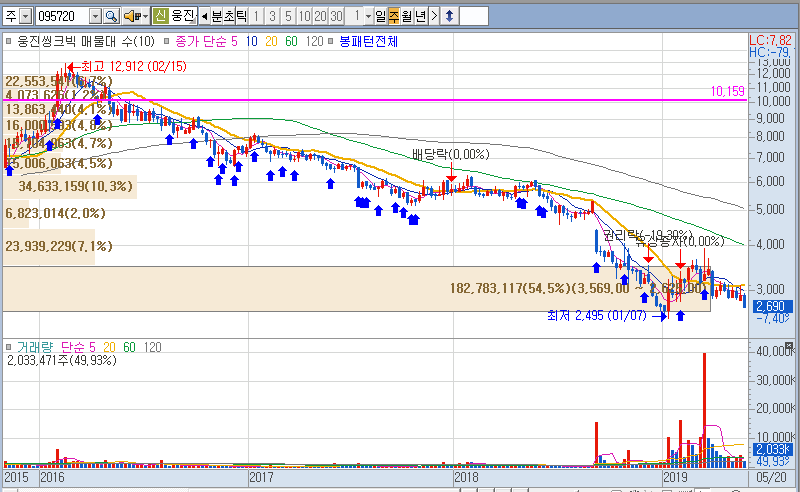Screen dimensions: 800x492
Task: Choose the 30 interval button
Action: coord(336,16)
